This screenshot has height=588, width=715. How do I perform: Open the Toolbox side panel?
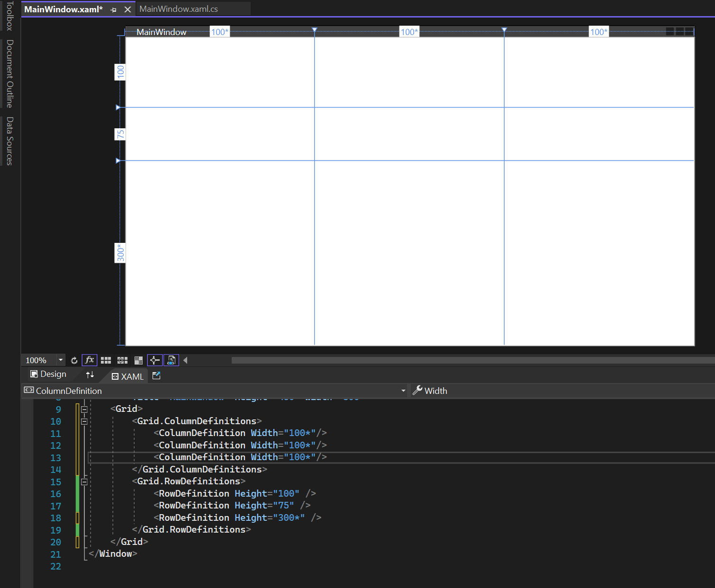[x=9, y=16]
